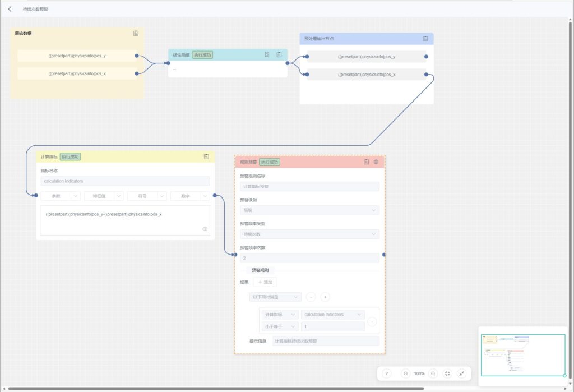574x392 pixels.
Task: Open the 小于等于 operator dropdown
Action: (x=280, y=326)
